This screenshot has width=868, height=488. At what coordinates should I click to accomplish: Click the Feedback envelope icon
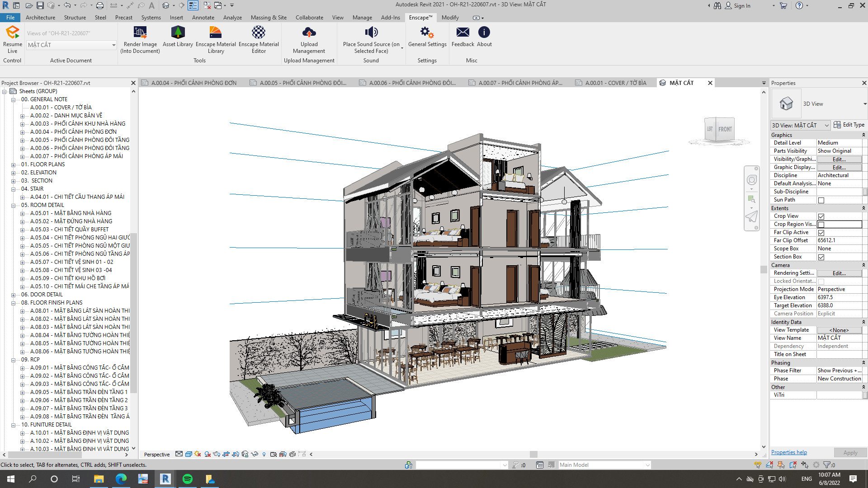[462, 33]
